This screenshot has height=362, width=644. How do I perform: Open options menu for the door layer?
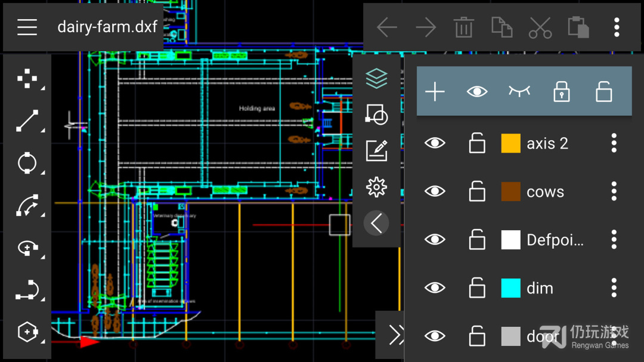pyautogui.click(x=613, y=336)
